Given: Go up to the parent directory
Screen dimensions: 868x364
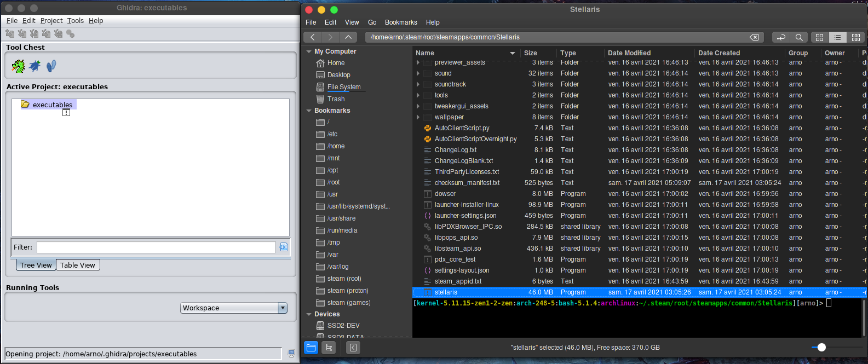Looking at the screenshot, I should [x=348, y=37].
